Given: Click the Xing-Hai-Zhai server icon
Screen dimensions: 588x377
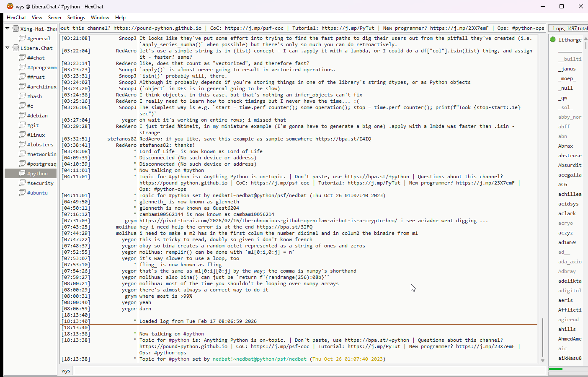Looking at the screenshot, I should click(x=15, y=29).
